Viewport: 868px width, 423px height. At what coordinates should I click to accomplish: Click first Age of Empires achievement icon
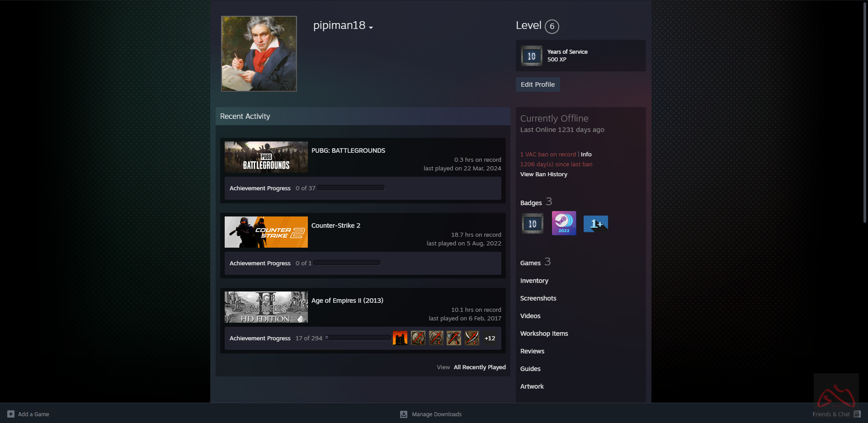click(400, 338)
